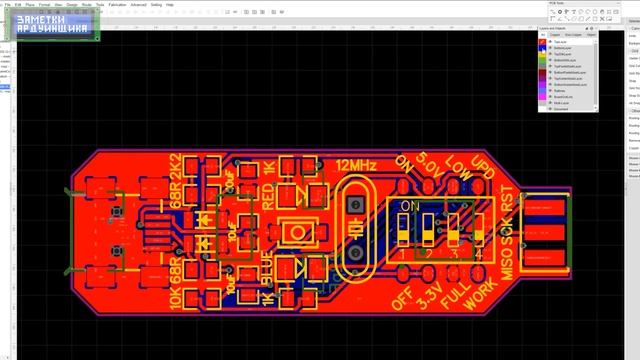Click the layers list vertical scrollbar
640x360 pixels.
click(596, 73)
